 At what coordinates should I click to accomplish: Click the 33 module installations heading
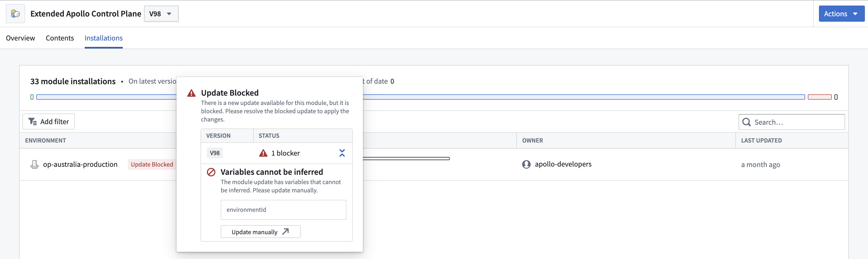(73, 81)
